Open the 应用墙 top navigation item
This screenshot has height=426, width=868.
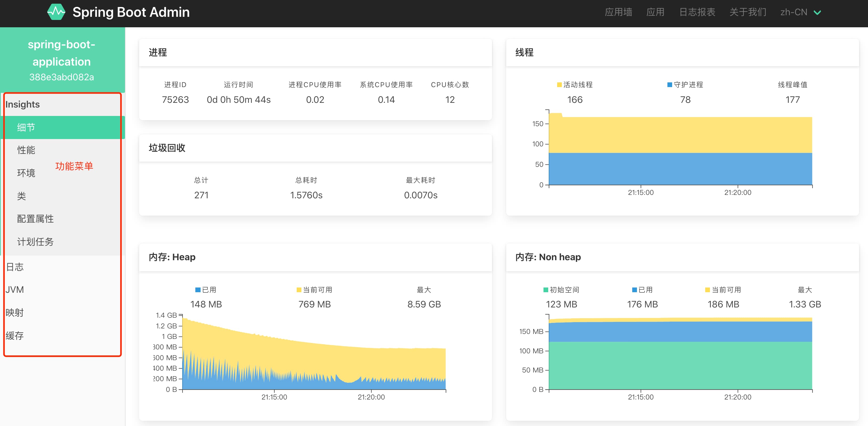pos(618,13)
